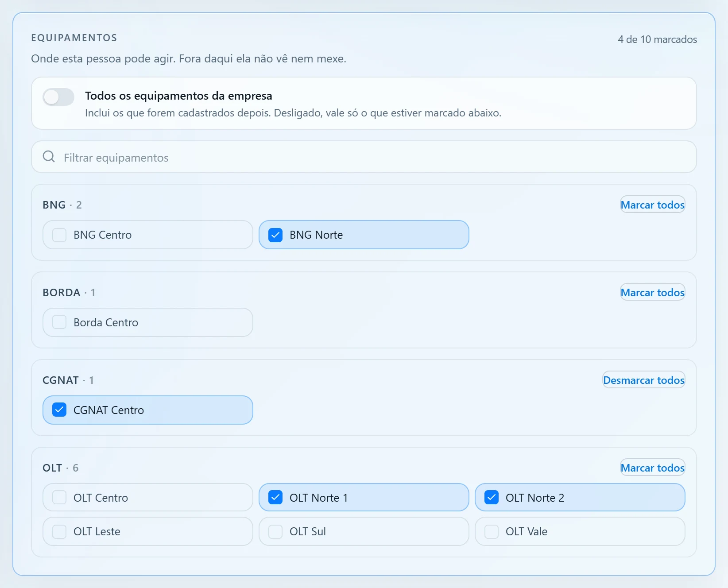The image size is (728, 588).
Task: Click the Todos os equipamentos da empresa label
Action: click(x=178, y=96)
